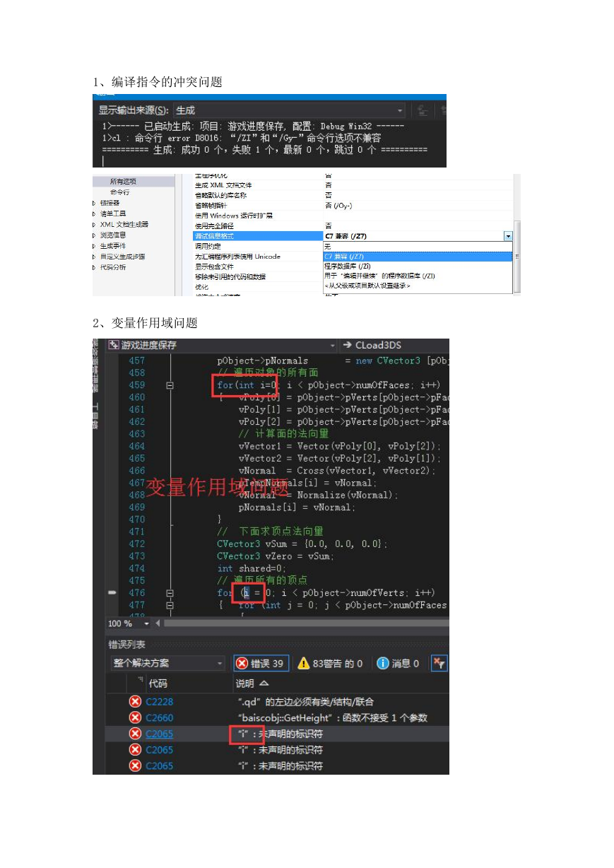Expand the 自定义生成步骤 node
Image resolution: width=614 pixels, height=868 pixels.
coord(95,257)
